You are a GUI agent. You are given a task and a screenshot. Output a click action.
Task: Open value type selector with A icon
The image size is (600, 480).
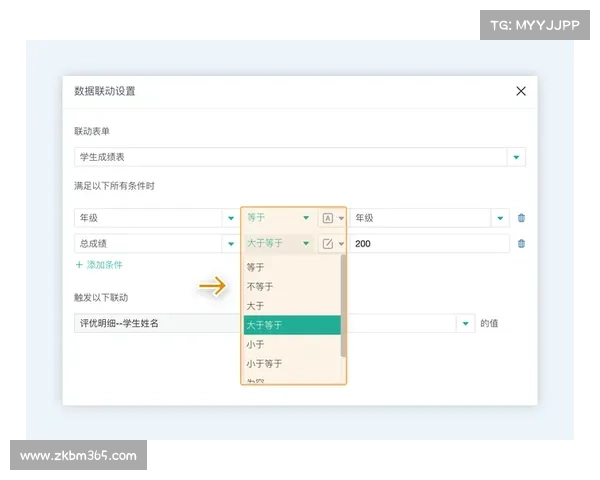333,218
